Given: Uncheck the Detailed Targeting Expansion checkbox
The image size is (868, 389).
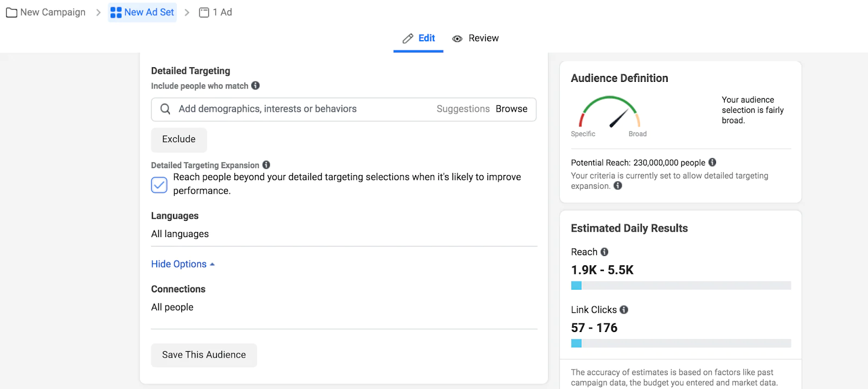Looking at the screenshot, I should tap(159, 185).
